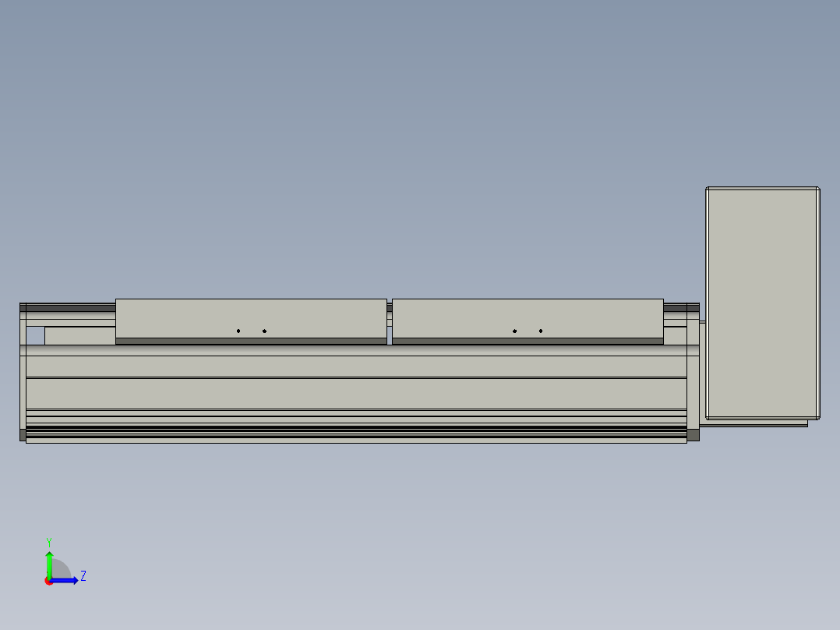Image resolution: width=840 pixels, height=630 pixels.
Task: Click the gray quarter-circle plane on triad
Action: (59, 570)
